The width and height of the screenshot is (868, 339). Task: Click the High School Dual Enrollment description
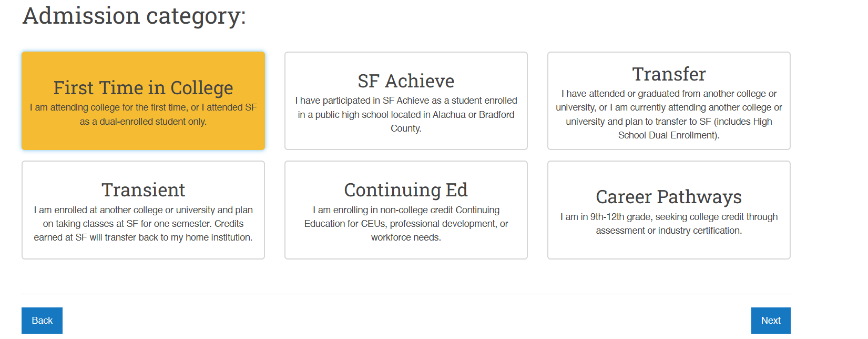(x=669, y=114)
